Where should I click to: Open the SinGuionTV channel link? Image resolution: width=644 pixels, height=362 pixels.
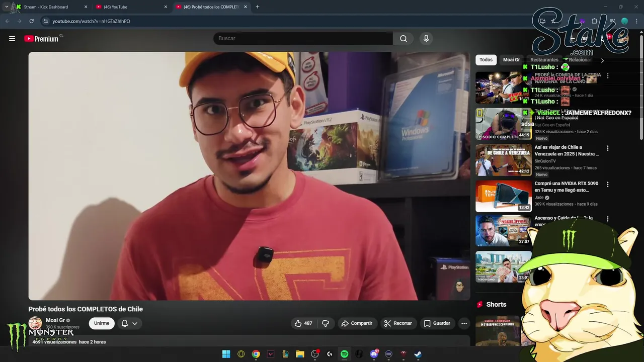(x=545, y=161)
